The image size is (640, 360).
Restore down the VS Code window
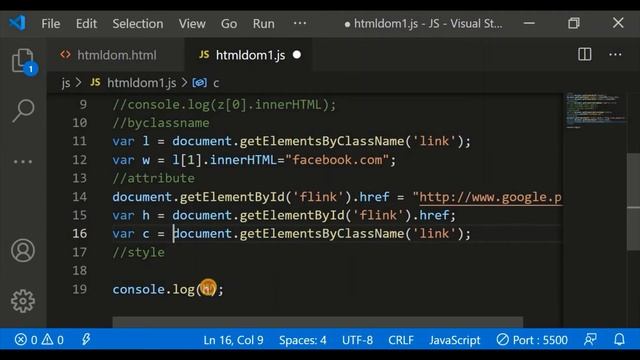(x=574, y=23)
